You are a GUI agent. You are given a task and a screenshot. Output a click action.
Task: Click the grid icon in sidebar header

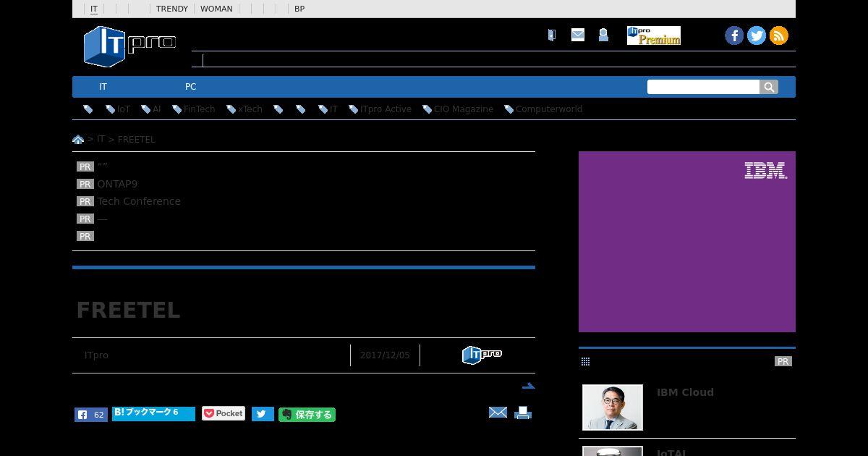tap(585, 361)
